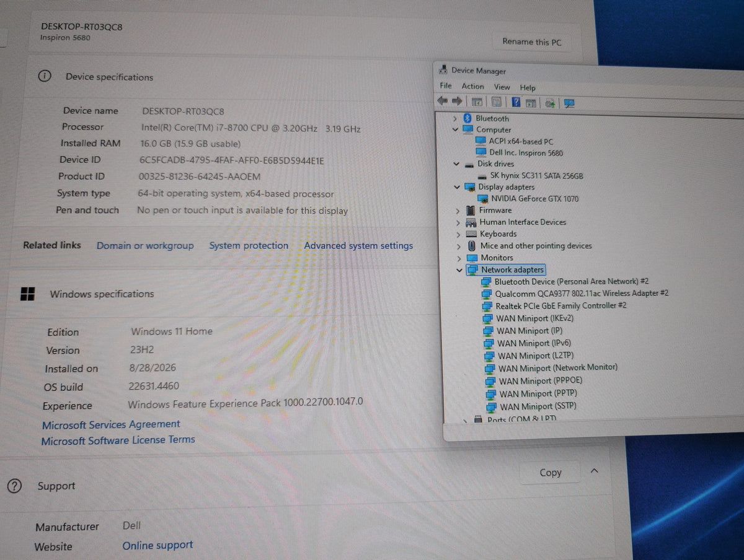Click the Properties toolbar icon in Device Manager

[497, 102]
